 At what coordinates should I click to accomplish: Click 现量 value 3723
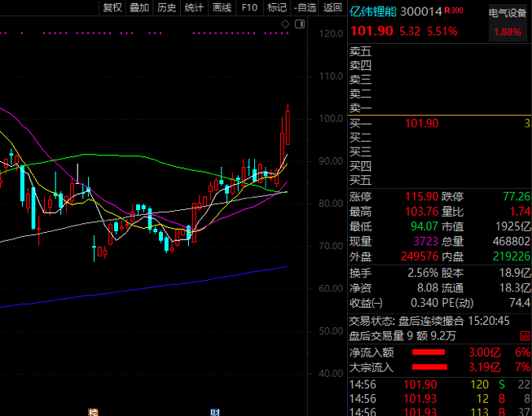tap(426, 242)
